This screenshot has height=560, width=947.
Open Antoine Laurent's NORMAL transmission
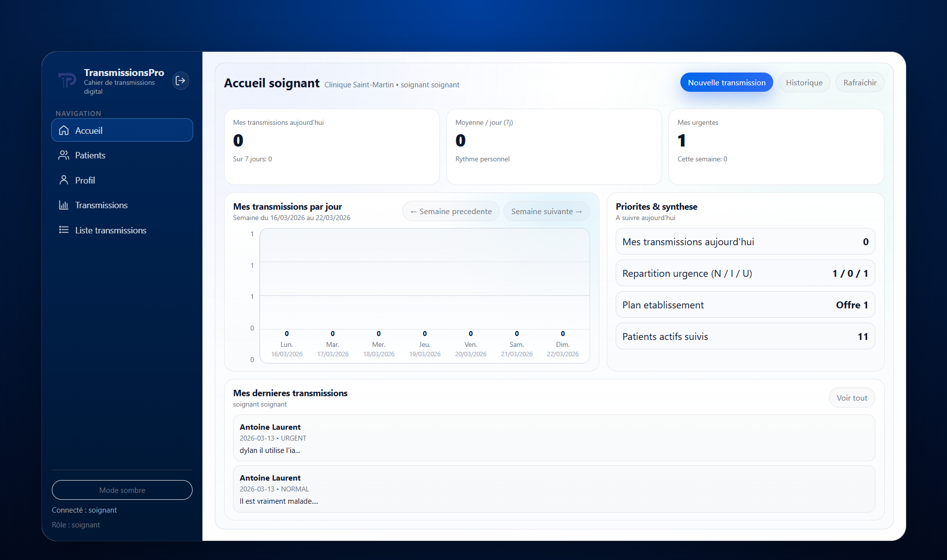(553, 489)
